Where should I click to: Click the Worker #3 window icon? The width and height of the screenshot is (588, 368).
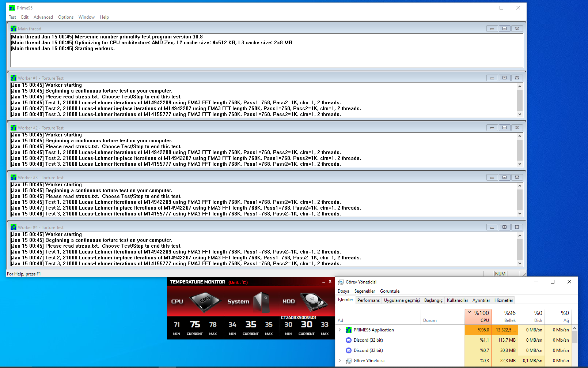point(14,177)
